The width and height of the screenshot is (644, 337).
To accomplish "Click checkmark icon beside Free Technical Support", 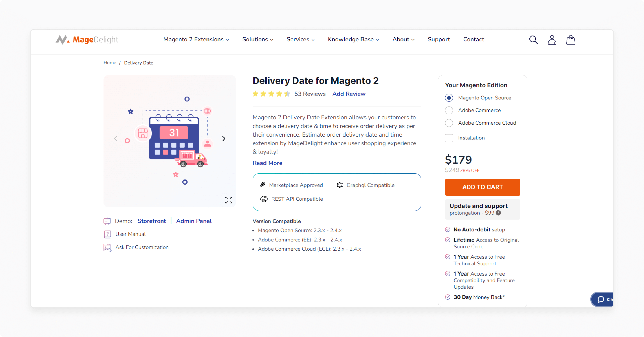I will click(x=447, y=257).
